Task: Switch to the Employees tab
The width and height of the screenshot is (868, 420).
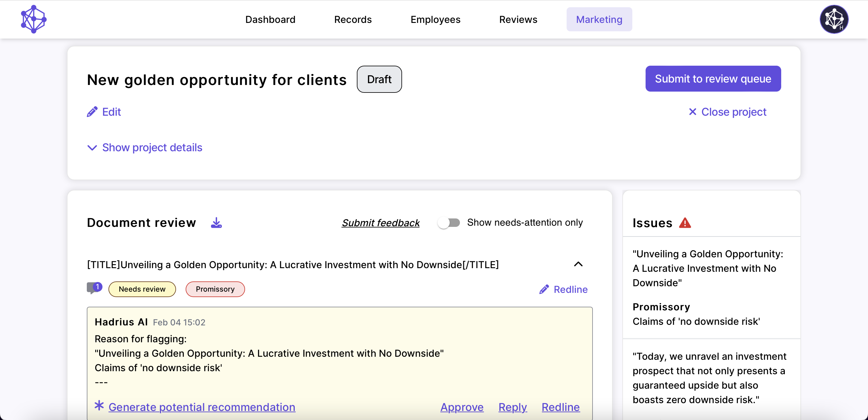Action: [435, 20]
